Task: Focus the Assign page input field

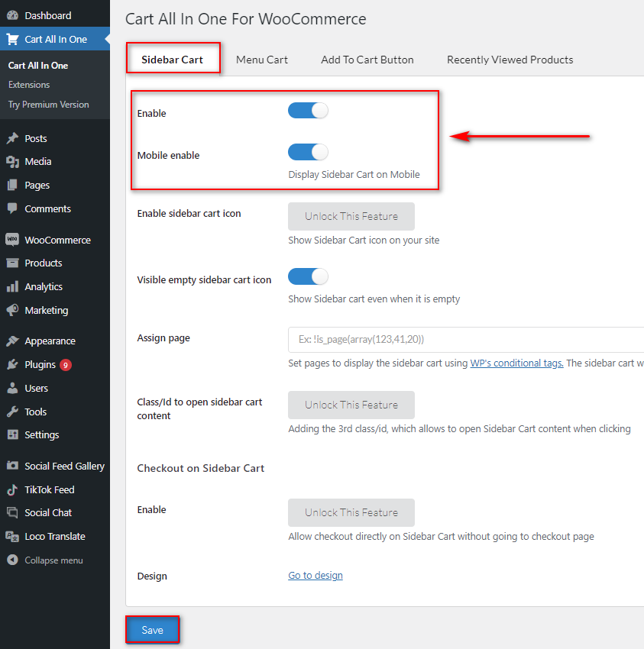Action: click(466, 340)
